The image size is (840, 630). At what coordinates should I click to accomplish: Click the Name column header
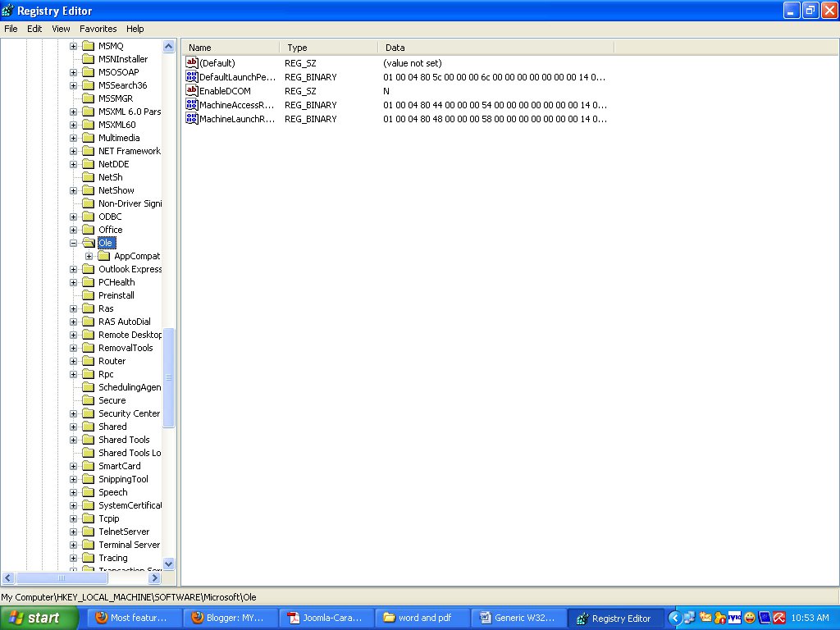click(231, 48)
